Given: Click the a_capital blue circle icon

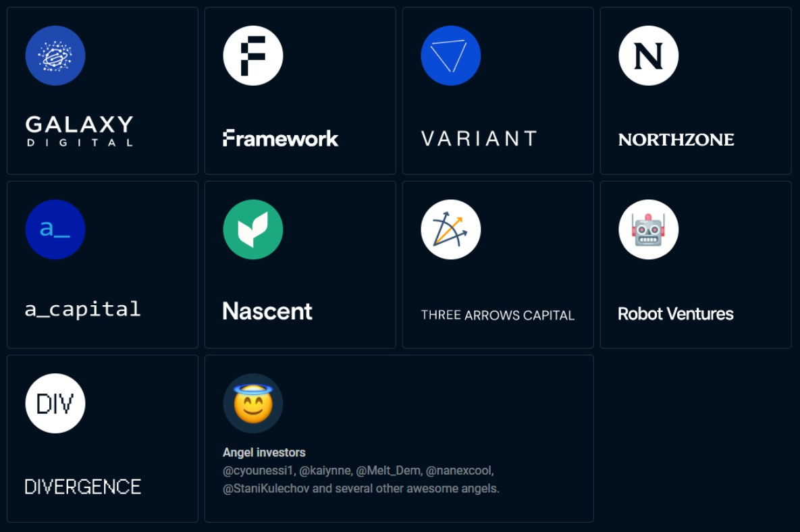Looking at the screenshot, I should click(55, 230).
